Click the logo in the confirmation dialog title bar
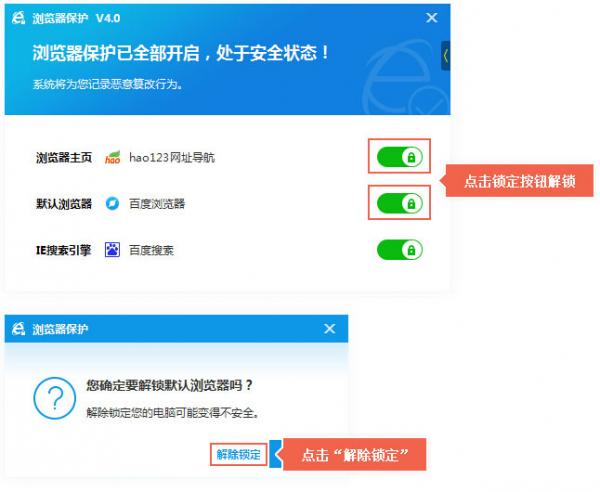The width and height of the screenshot is (600, 492). click(x=18, y=329)
